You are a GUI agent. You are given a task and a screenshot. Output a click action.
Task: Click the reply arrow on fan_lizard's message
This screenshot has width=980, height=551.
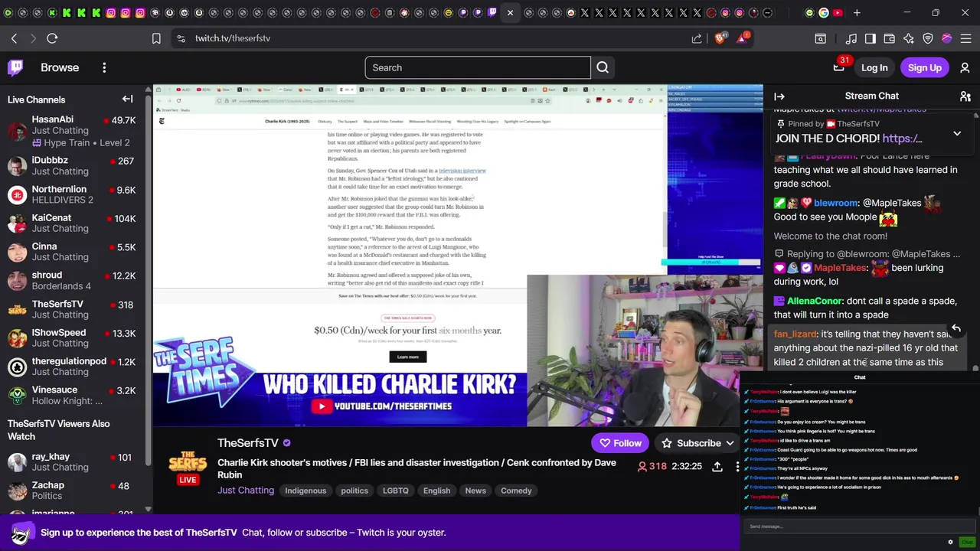[955, 328]
